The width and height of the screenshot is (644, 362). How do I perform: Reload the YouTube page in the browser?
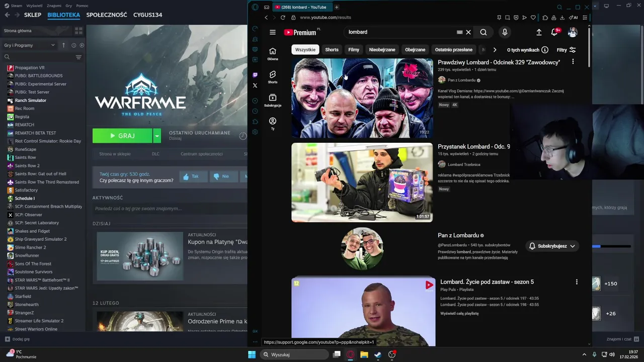click(283, 18)
